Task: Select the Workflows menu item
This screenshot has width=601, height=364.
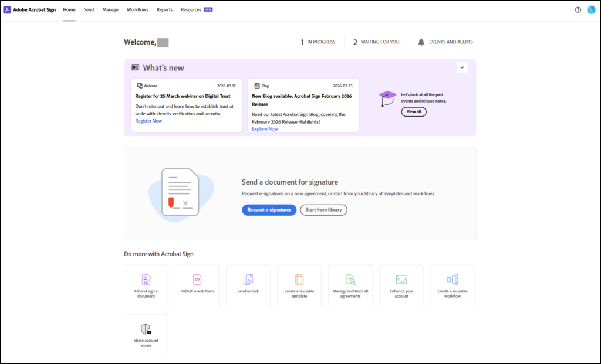Action: (x=137, y=10)
